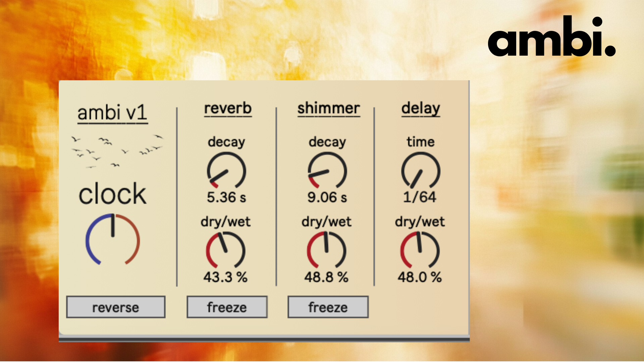Image resolution: width=644 pixels, height=362 pixels.
Task: Click the 5.36 s decay value
Action: (x=226, y=197)
